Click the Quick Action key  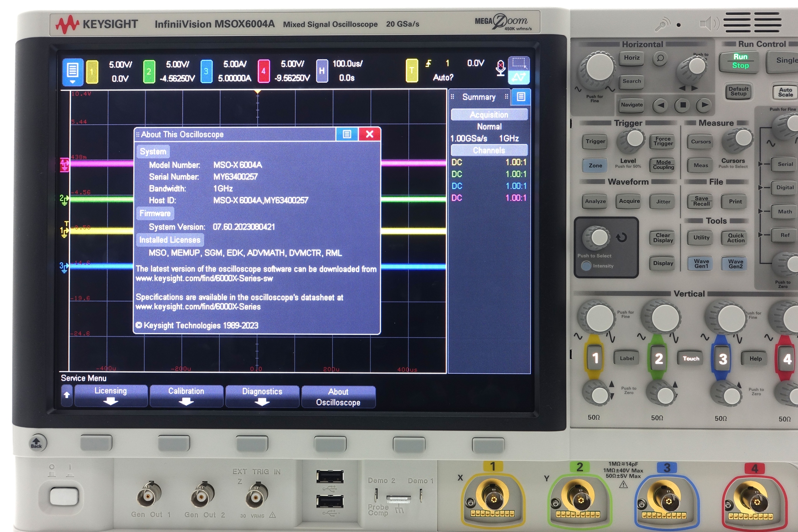pyautogui.click(x=736, y=238)
